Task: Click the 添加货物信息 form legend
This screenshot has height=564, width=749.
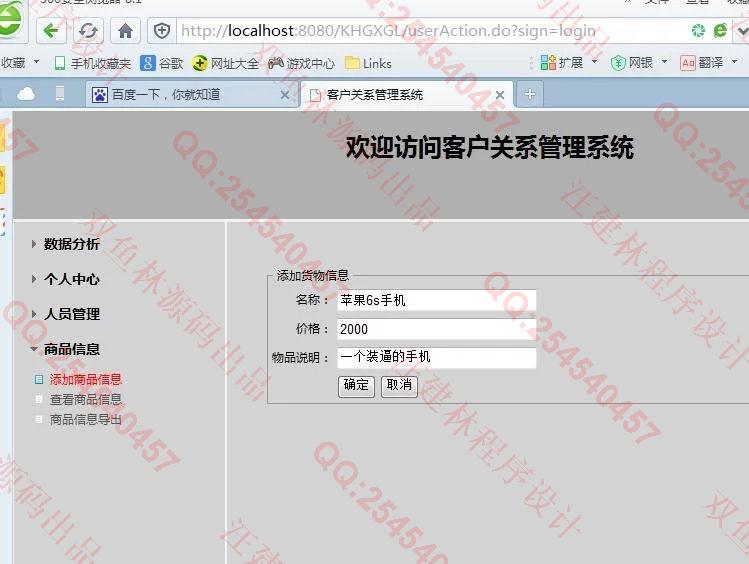Action: [x=313, y=276]
